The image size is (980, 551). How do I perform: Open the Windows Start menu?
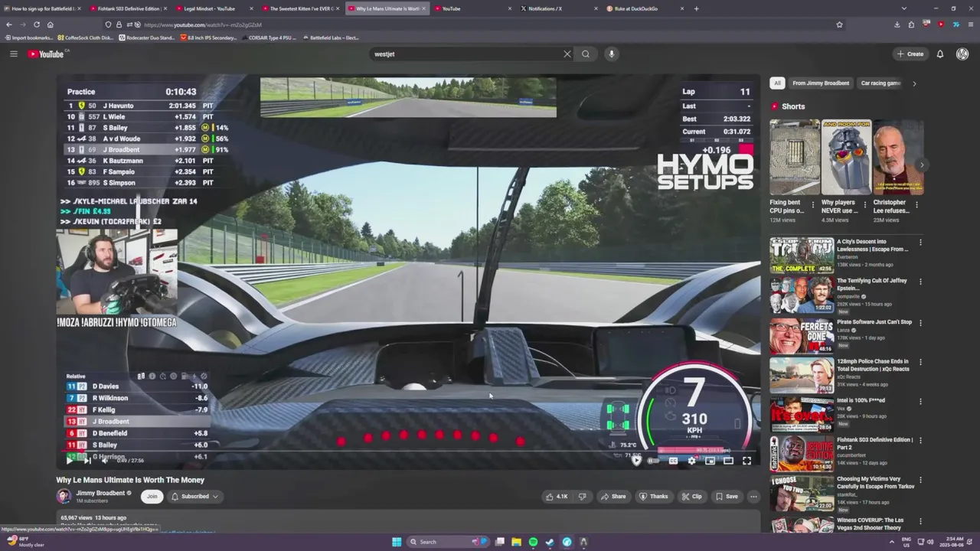(x=397, y=542)
